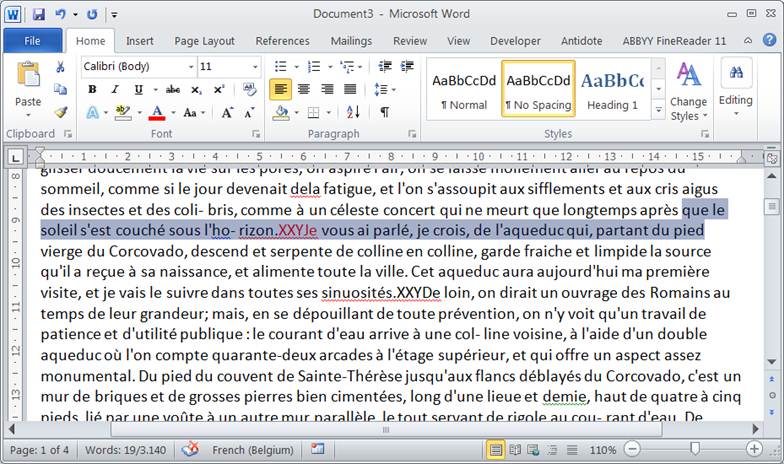784x464 pixels.
Task: Click the Format Painter brush icon
Action: pos(60,112)
